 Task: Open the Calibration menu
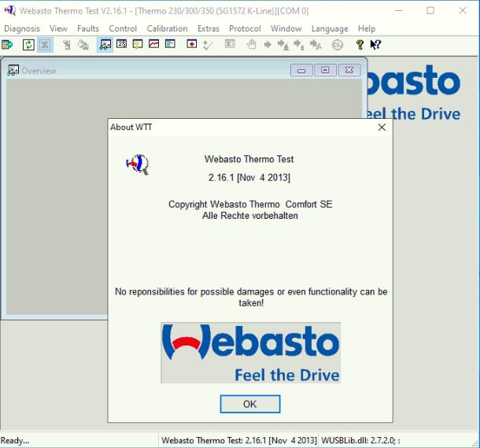167,28
